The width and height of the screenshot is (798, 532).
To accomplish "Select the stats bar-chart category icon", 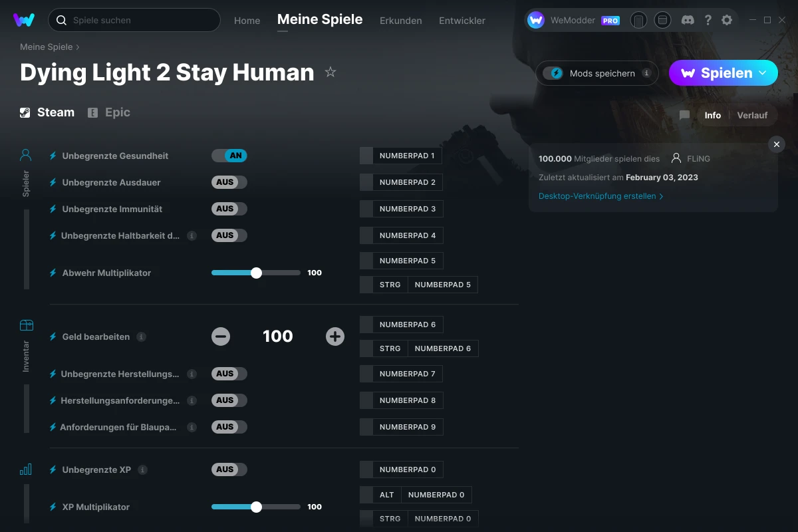I will click(x=26, y=469).
